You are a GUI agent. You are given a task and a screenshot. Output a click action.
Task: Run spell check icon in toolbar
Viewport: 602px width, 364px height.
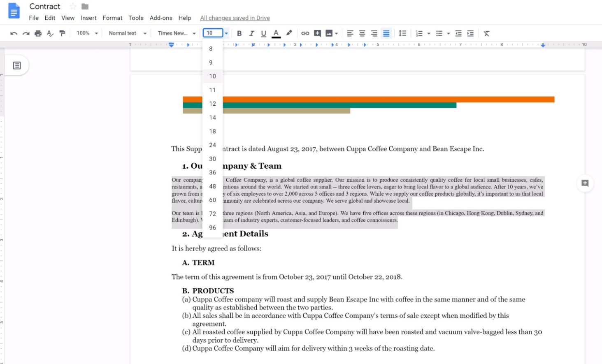coord(50,33)
